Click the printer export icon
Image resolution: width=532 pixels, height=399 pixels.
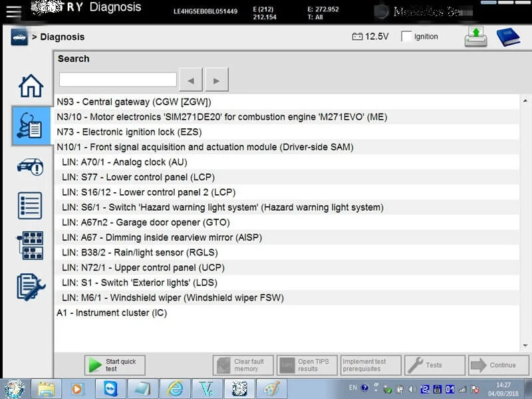pos(475,37)
